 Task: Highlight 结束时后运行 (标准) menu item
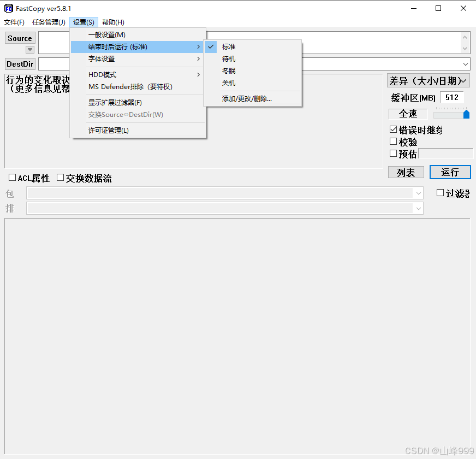point(138,47)
